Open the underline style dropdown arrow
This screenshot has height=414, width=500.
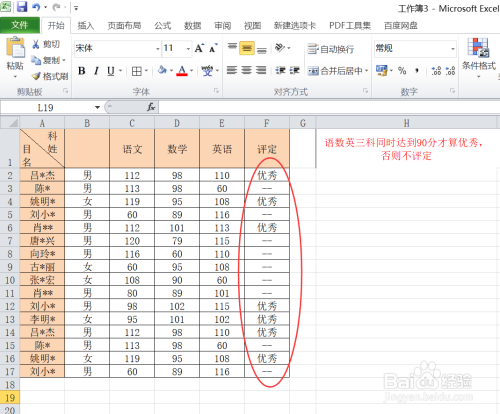[120, 71]
